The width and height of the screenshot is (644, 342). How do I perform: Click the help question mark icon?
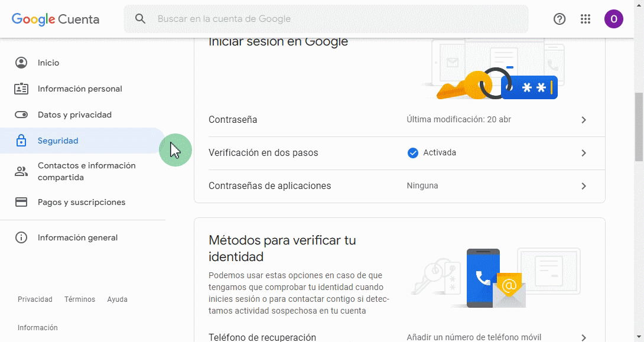(x=560, y=19)
